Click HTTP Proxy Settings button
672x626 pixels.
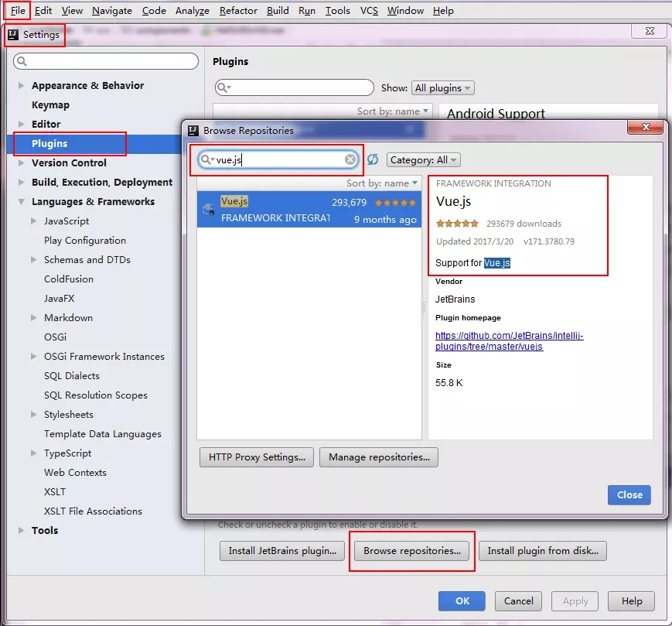point(257,457)
